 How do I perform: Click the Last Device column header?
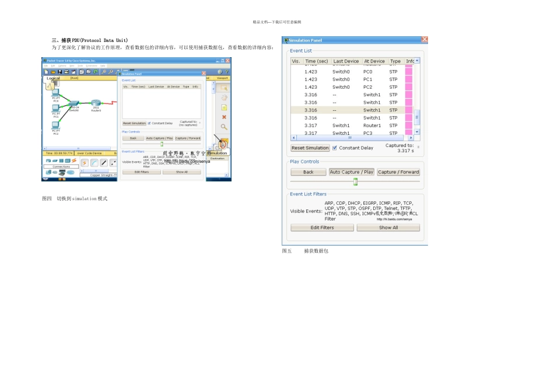(346, 61)
